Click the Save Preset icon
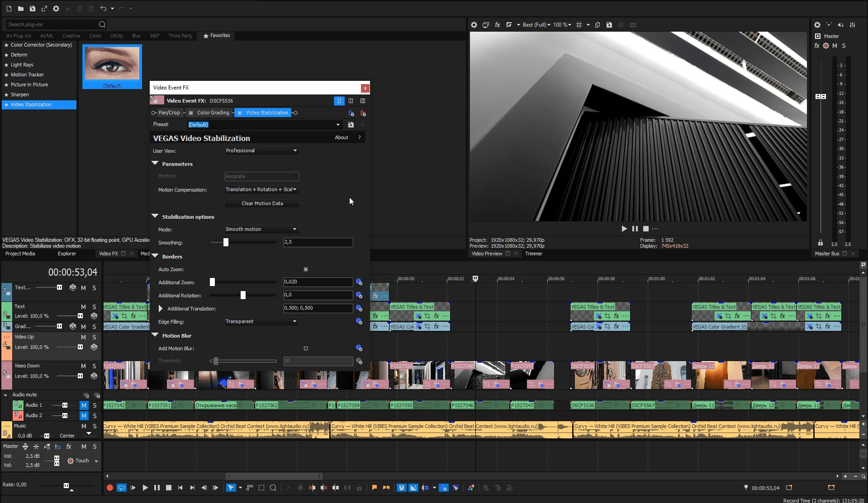The image size is (868, 503). [351, 125]
